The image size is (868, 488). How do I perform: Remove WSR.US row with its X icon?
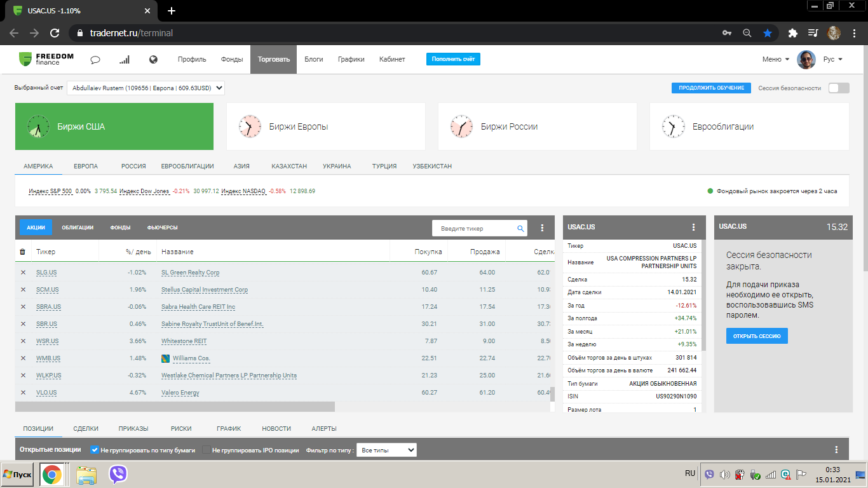tap(24, 341)
